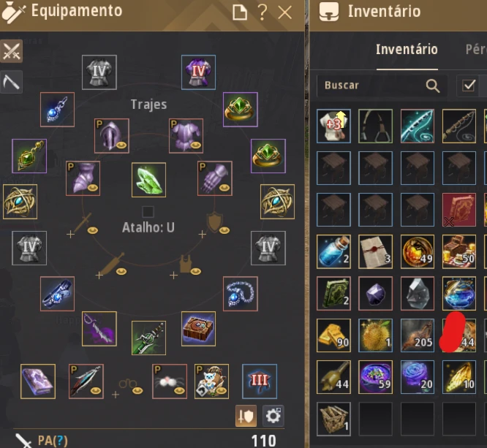Click the sword and shield stats button
The width and height of the screenshot is (487, 448).
[x=246, y=415]
